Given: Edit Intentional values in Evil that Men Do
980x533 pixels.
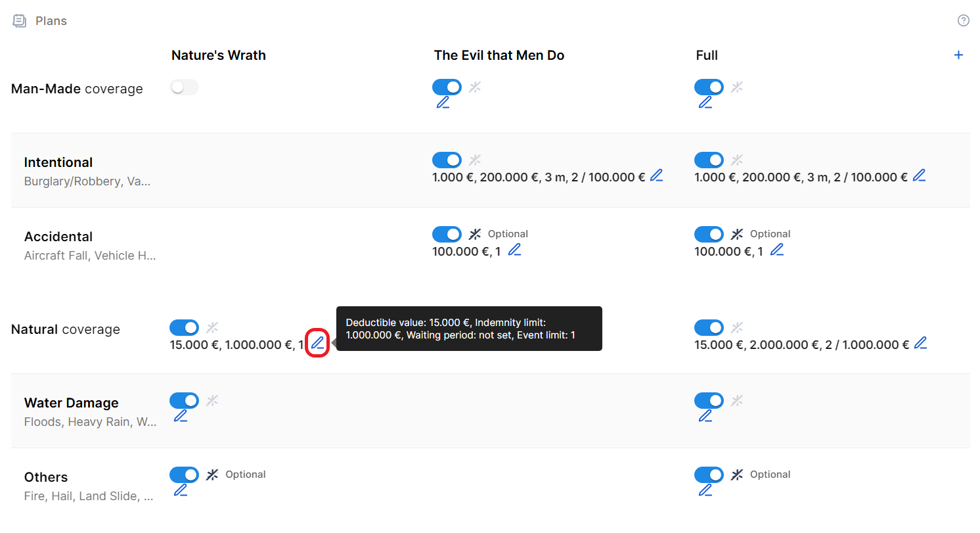Looking at the screenshot, I should (656, 176).
